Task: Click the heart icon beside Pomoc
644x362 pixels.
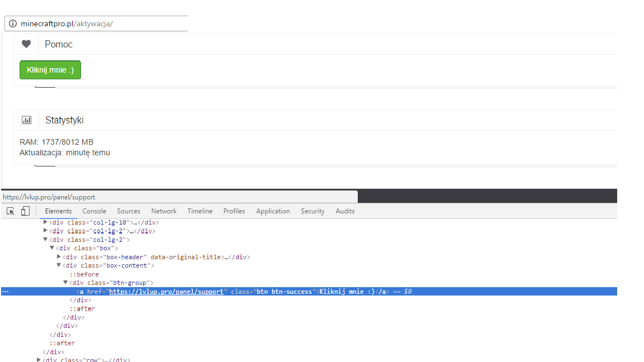Action: click(26, 44)
